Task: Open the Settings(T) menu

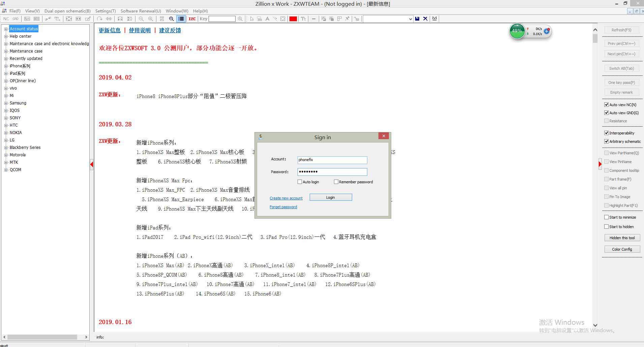Action: coord(105,11)
